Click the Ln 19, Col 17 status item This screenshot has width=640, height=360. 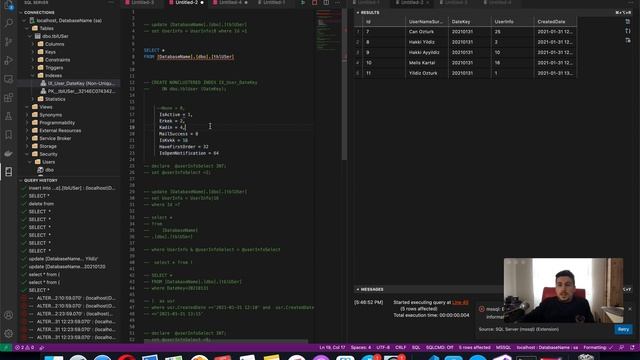tap(332, 348)
